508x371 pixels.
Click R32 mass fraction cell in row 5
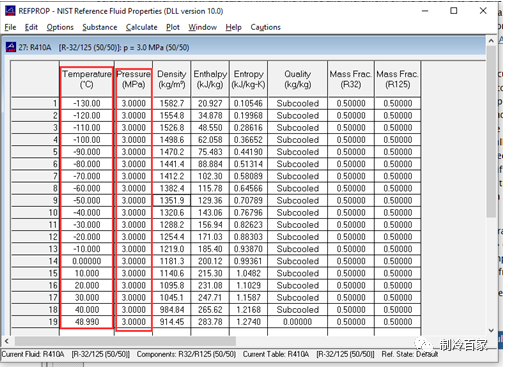pos(351,152)
